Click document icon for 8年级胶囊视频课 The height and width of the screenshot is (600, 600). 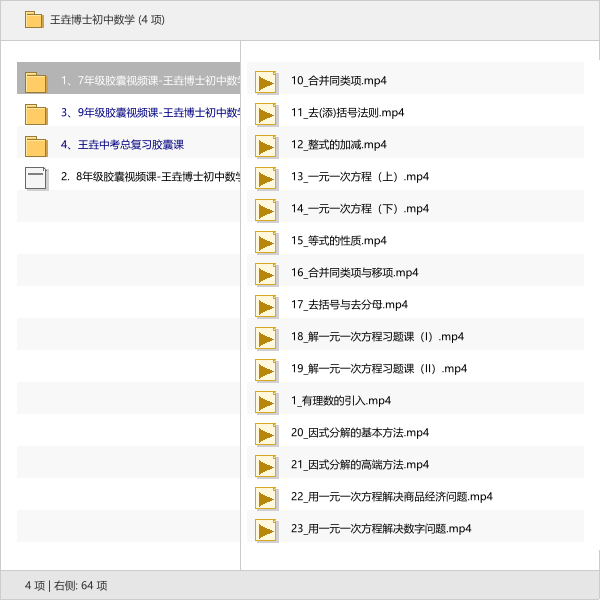pos(36,178)
